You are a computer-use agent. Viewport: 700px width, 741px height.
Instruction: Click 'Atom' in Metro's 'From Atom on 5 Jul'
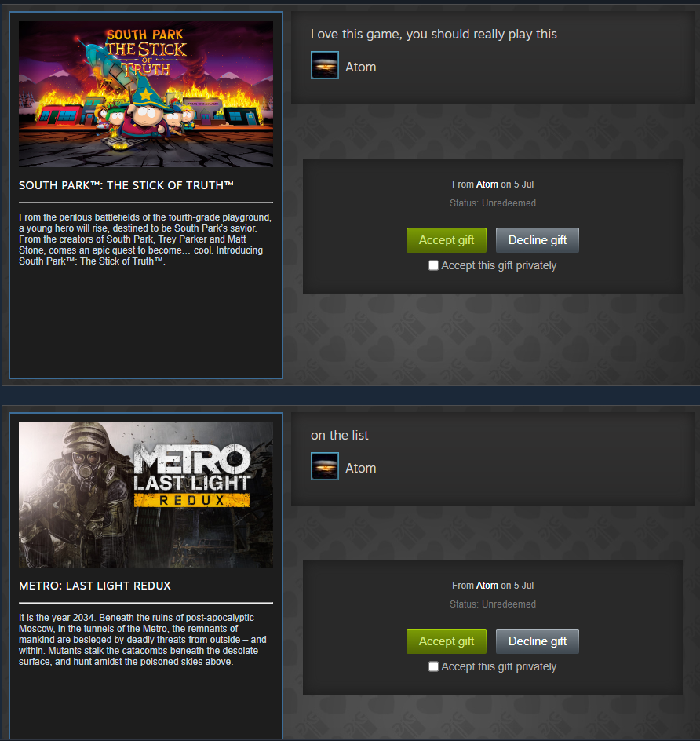487,586
